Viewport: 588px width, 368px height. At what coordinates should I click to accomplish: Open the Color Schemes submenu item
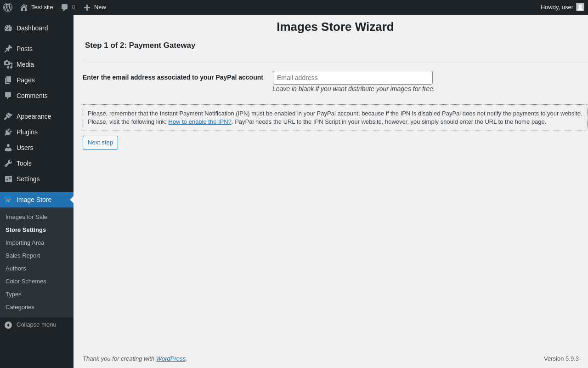[26, 282]
